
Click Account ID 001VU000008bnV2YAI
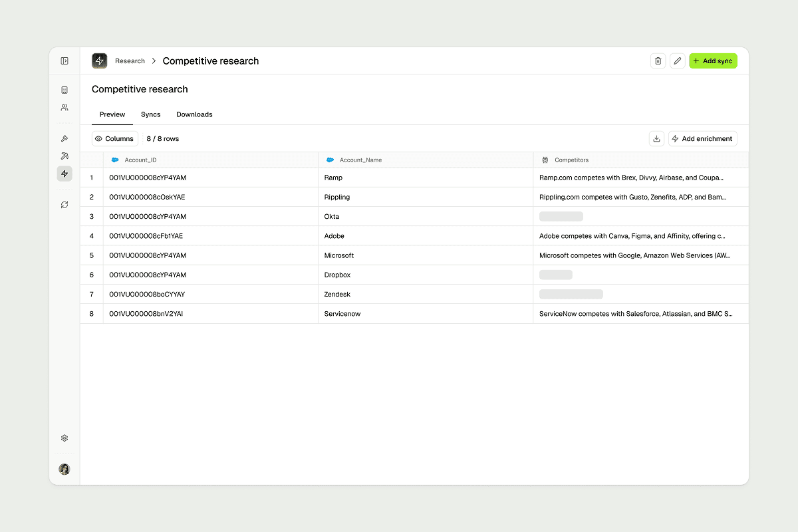[146, 314]
